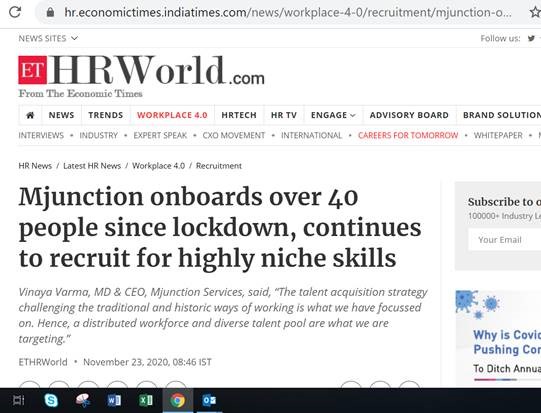Open the TRENDS menu item

click(x=106, y=115)
